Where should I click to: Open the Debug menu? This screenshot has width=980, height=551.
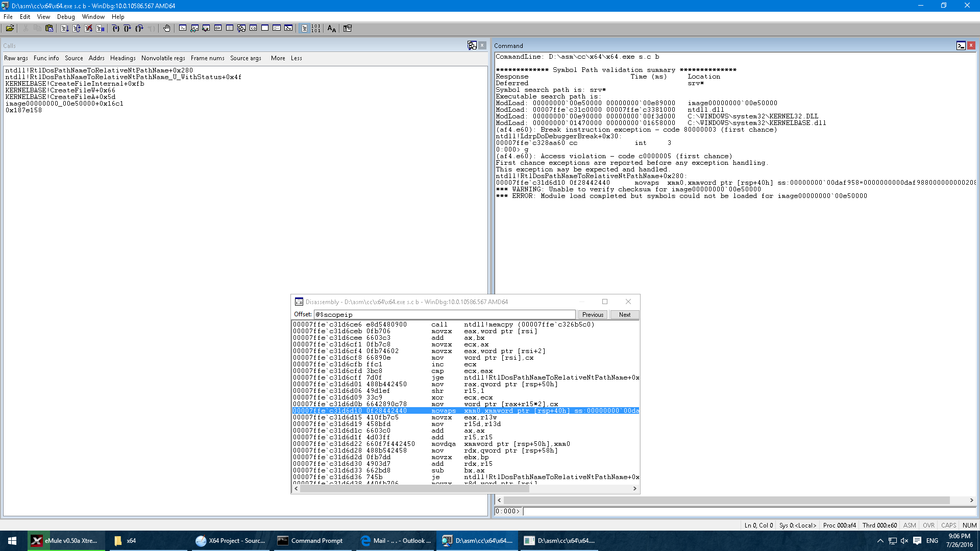coord(66,17)
